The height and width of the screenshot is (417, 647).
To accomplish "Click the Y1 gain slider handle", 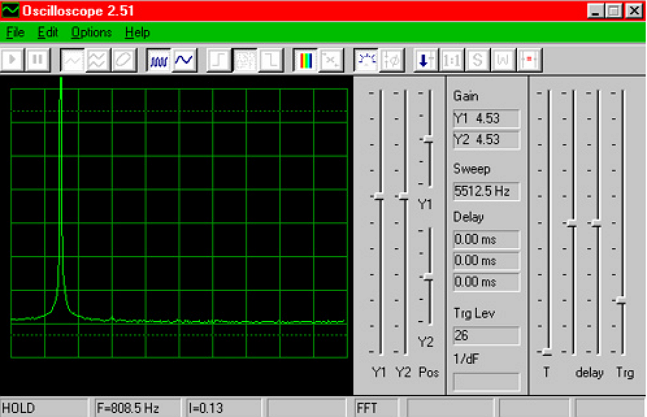I will (x=379, y=197).
